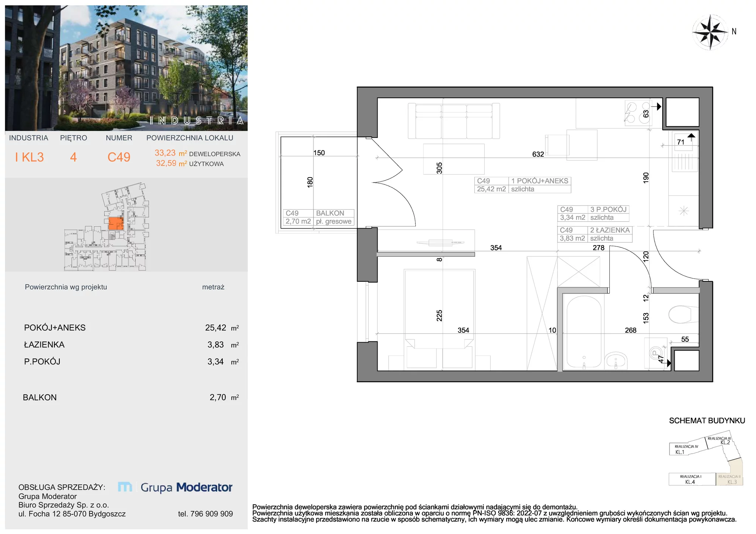Viewport: 756px width, 534px height.
Task: Click the building render photo
Action: (x=126, y=68)
